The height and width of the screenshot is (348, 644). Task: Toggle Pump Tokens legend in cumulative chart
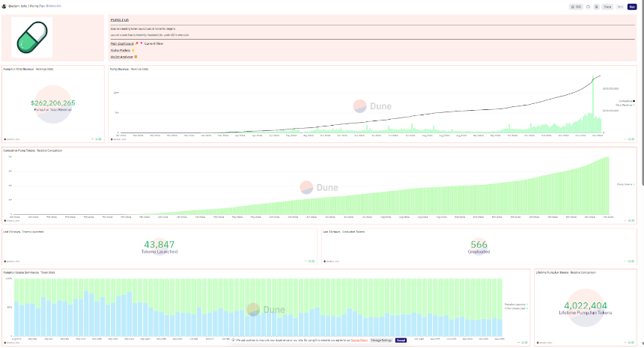tap(625, 184)
